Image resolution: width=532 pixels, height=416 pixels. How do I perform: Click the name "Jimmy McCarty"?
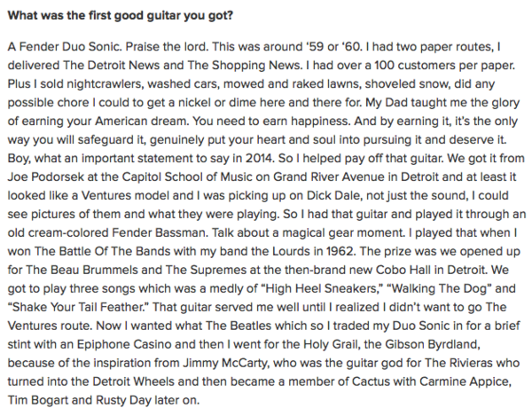[225, 364]
